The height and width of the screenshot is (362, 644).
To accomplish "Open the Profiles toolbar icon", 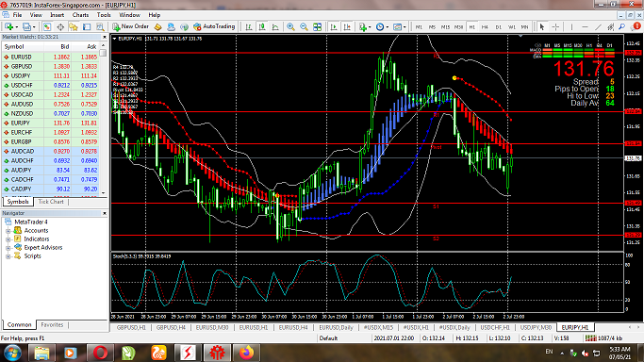I will pyautogui.click(x=26, y=26).
